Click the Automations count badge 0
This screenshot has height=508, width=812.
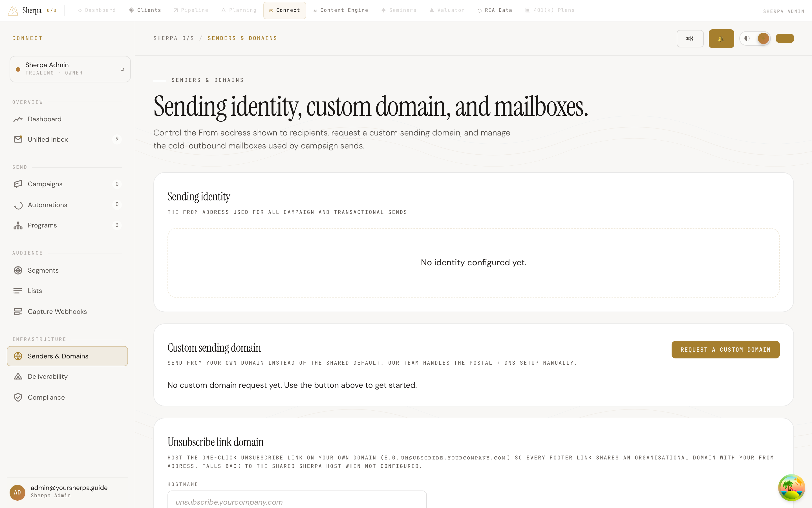click(x=117, y=204)
